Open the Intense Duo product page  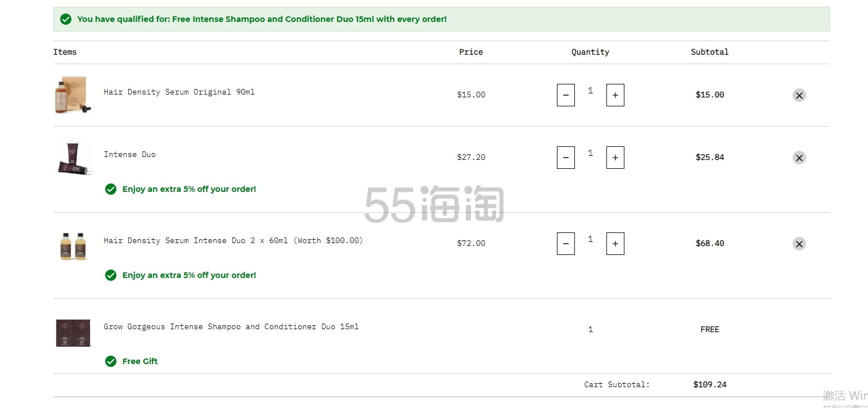129,154
